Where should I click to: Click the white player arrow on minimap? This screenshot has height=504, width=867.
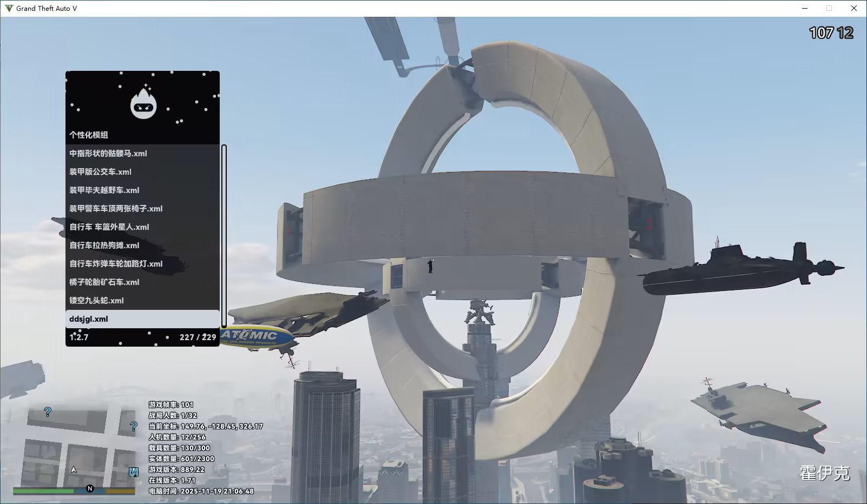74,469
